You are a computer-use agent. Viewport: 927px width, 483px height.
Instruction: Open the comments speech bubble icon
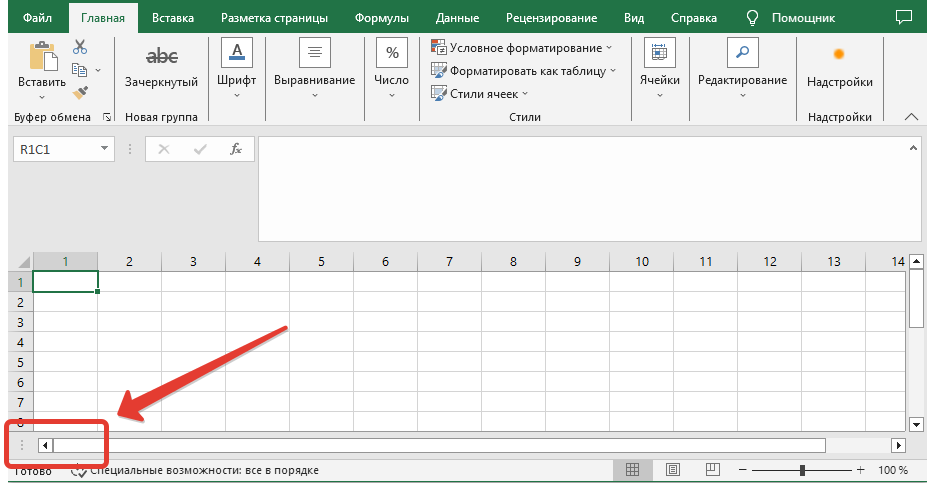tap(903, 17)
